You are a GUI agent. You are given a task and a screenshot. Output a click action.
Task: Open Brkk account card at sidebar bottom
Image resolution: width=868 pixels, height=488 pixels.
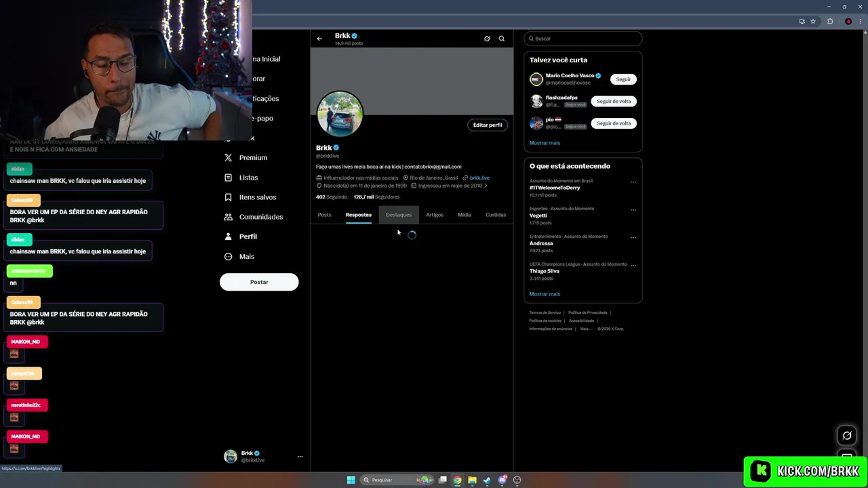pyautogui.click(x=263, y=456)
